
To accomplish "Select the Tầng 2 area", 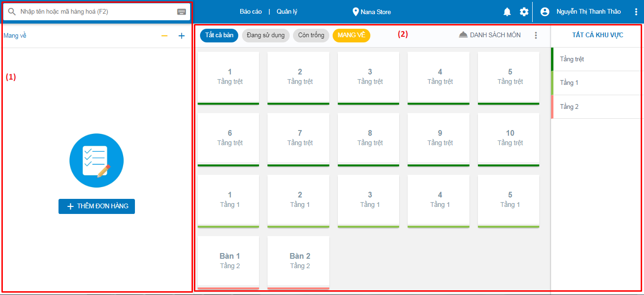I will [596, 107].
